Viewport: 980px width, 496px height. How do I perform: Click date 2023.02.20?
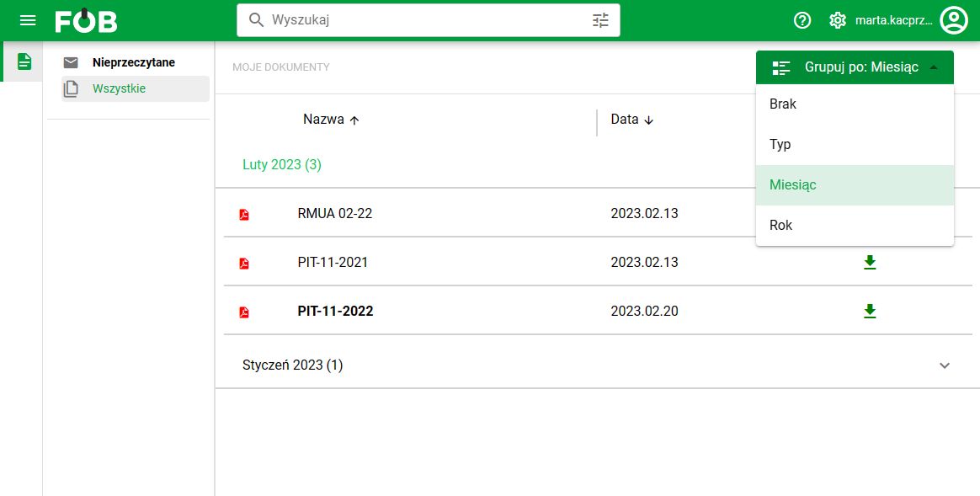click(644, 311)
